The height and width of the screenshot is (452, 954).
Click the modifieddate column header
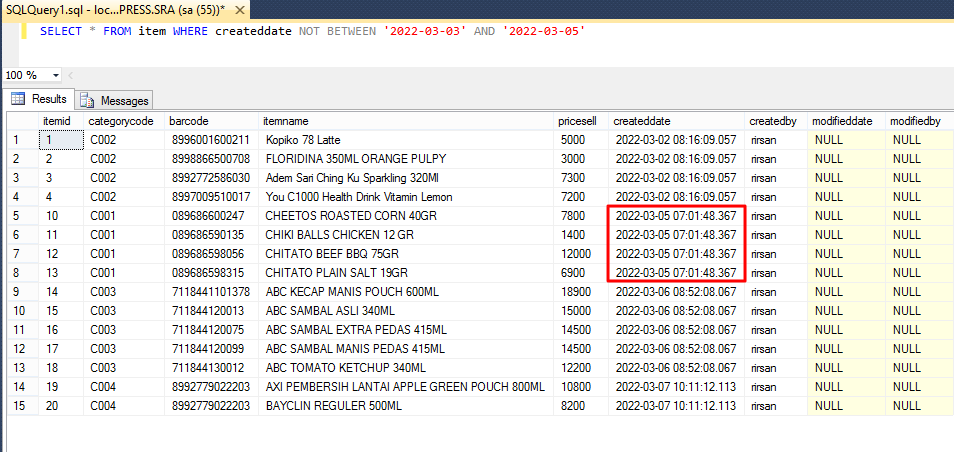coord(846,121)
